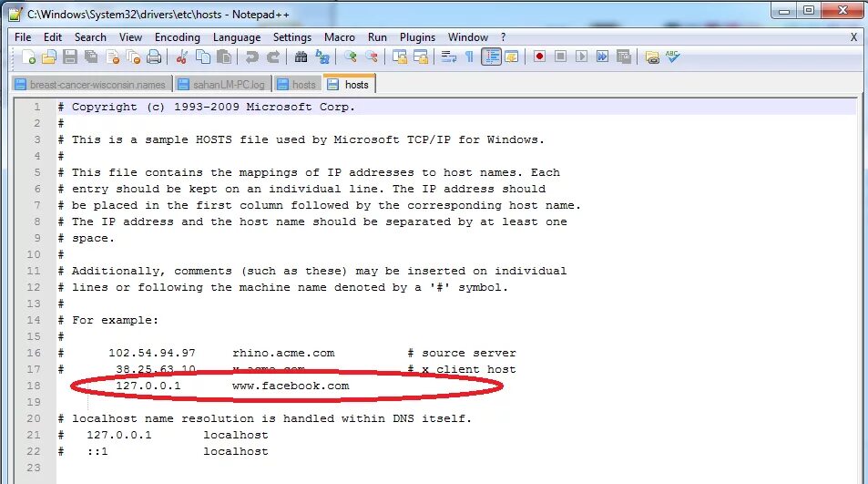This screenshot has width=868, height=484.
Task: Toggle word wrap in the toolbar
Action: pyautogui.click(x=448, y=57)
